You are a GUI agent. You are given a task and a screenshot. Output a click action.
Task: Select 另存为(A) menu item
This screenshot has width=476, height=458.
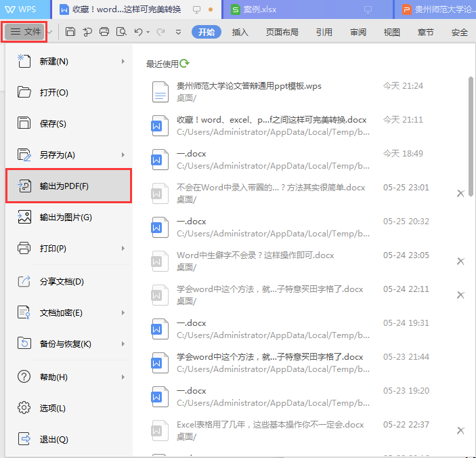click(x=68, y=155)
